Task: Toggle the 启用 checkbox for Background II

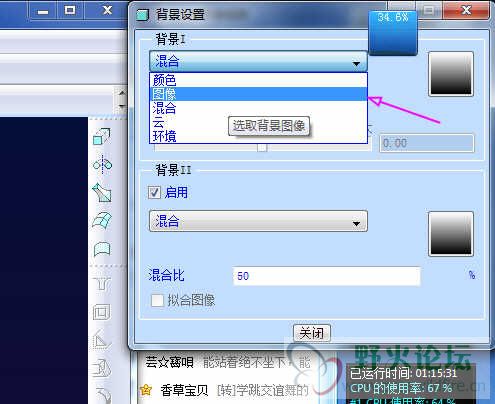Action: pyautogui.click(x=154, y=192)
